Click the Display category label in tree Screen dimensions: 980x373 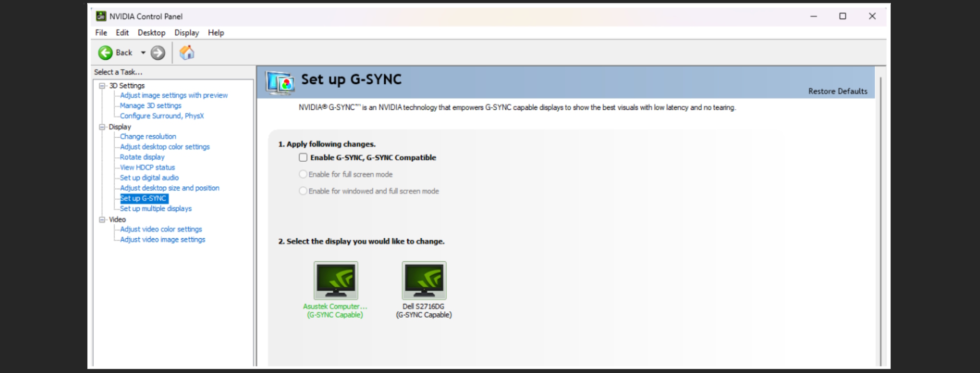(120, 126)
